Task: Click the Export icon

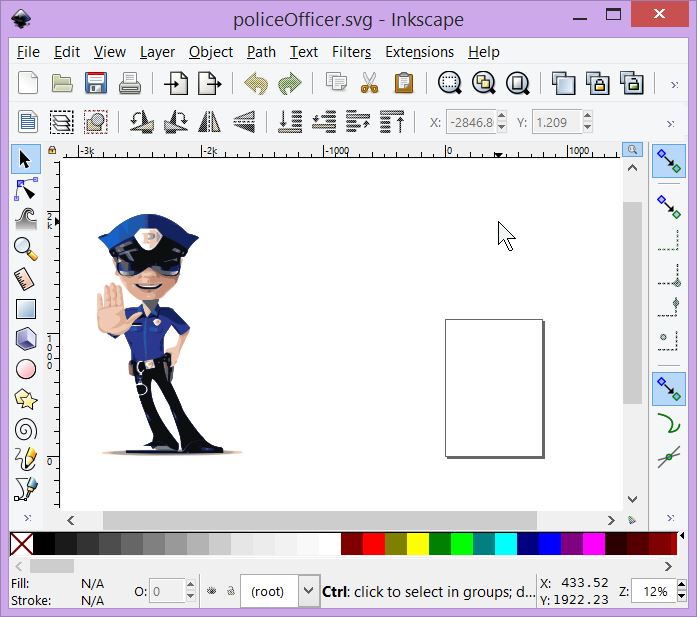Action: pos(209,83)
